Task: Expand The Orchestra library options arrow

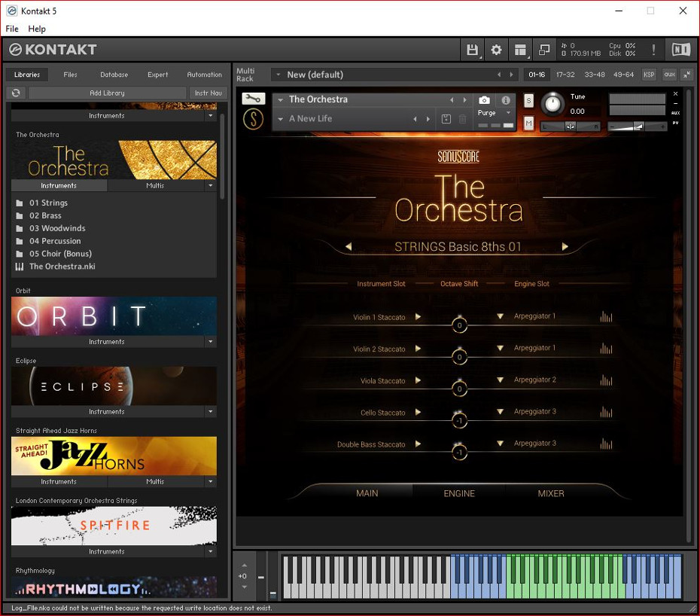Action: (x=210, y=185)
